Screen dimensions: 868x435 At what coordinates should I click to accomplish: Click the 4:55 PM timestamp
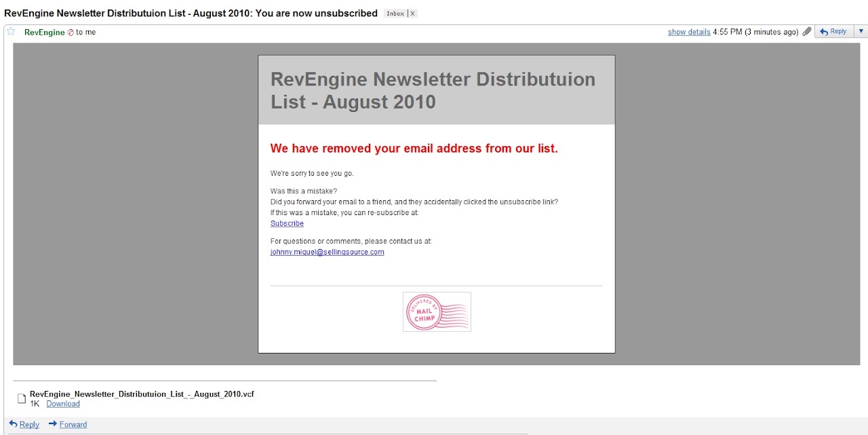point(755,32)
